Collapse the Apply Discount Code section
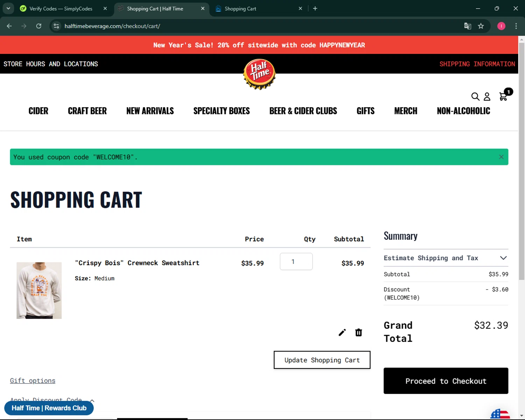Screen dimensions: 525x420 pyautogui.click(x=52, y=400)
